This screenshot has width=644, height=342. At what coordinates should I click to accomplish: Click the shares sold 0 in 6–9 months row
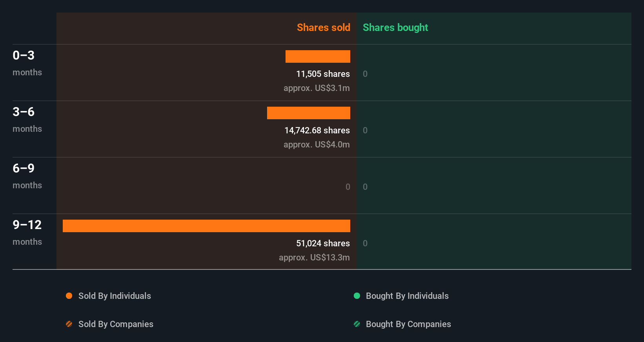(x=348, y=187)
